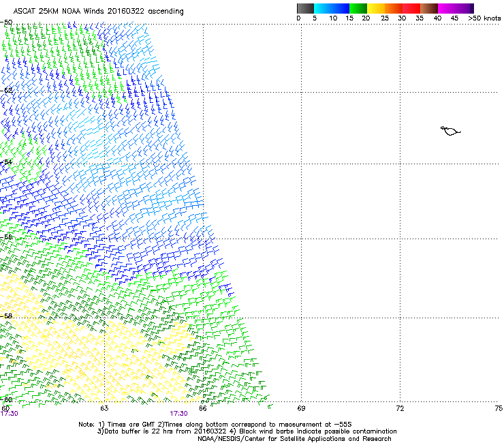Click the legend value '35'

pyautogui.click(x=420, y=18)
